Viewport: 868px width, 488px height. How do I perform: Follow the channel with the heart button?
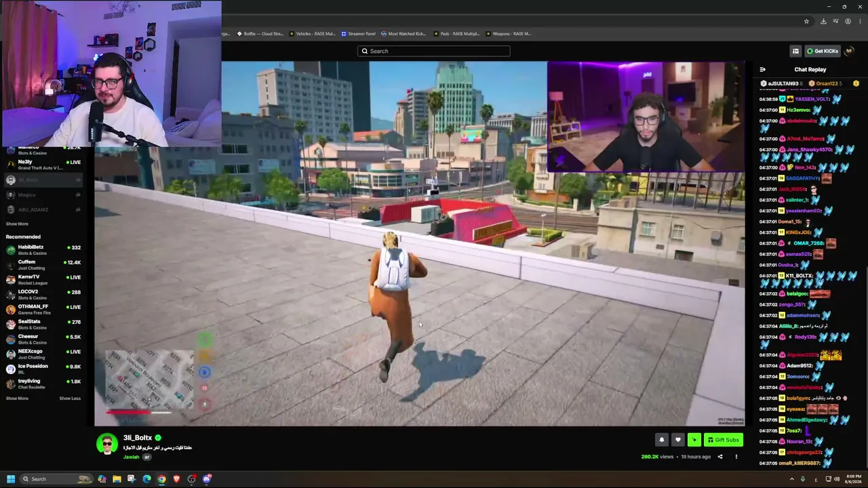pyautogui.click(x=677, y=440)
